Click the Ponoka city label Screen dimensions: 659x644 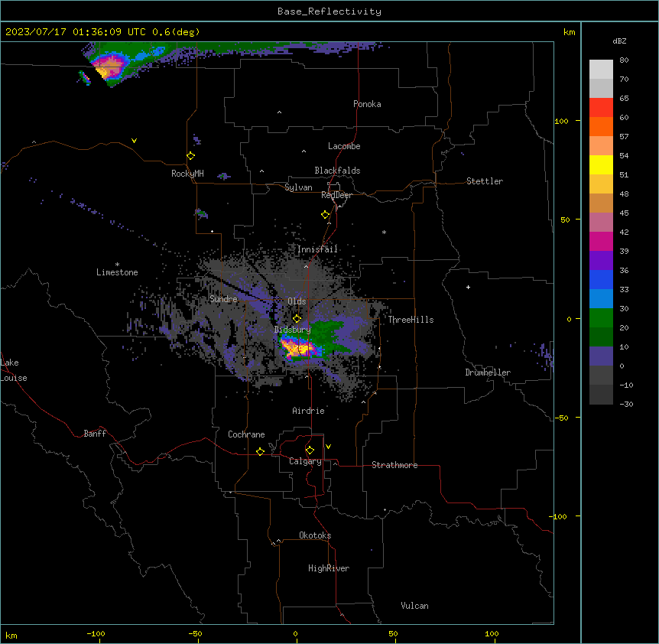[367, 104]
